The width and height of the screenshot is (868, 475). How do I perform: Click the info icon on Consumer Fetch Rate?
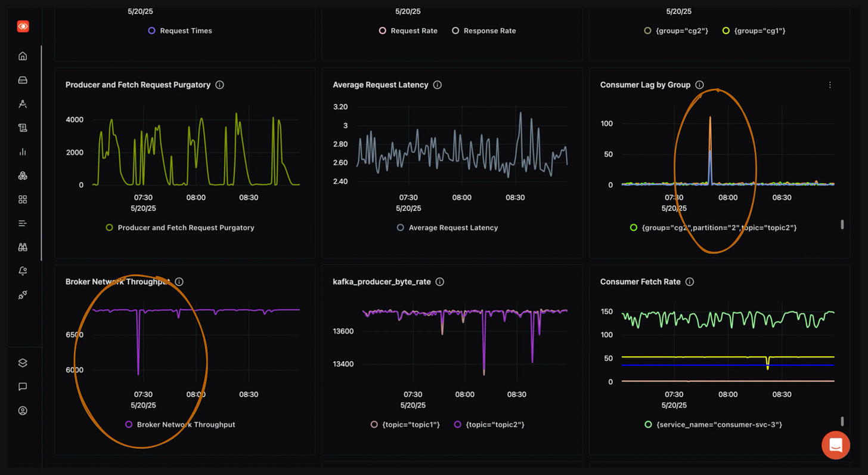coord(690,282)
